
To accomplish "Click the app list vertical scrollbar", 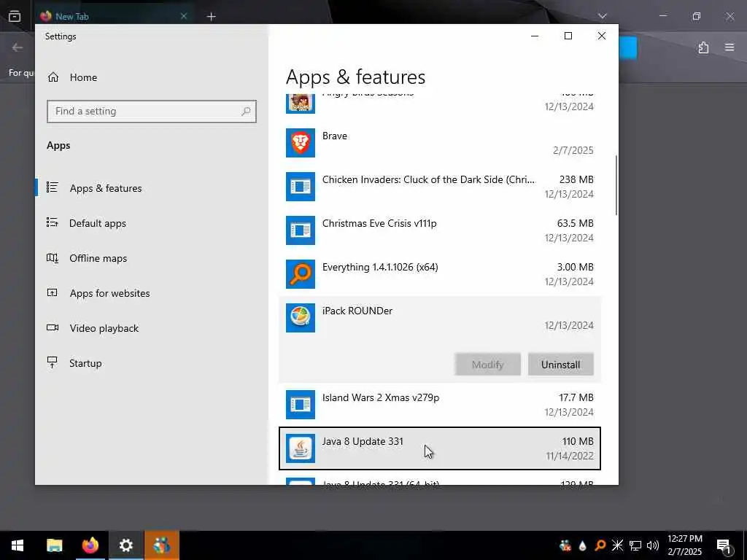I will pyautogui.click(x=616, y=185).
